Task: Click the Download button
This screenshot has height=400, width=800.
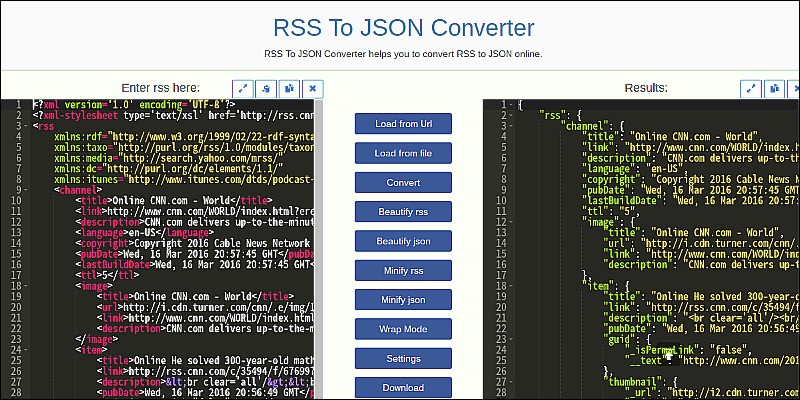Action: (403, 388)
